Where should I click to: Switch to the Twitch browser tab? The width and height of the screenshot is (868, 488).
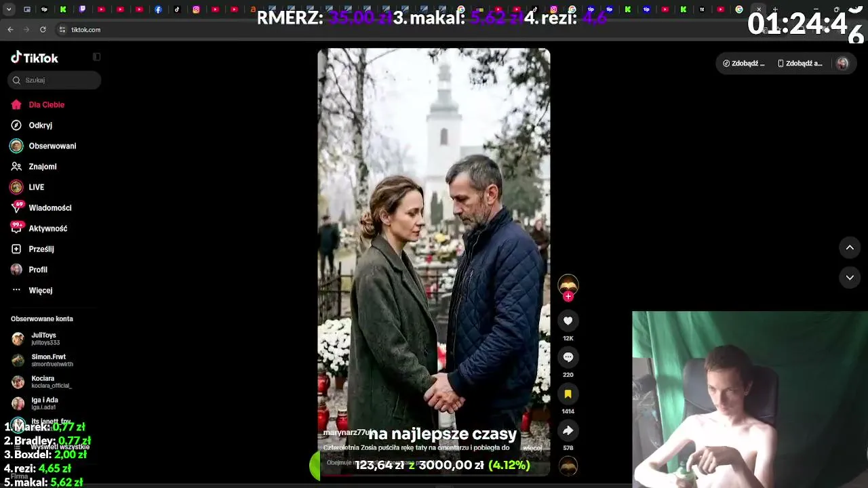[x=83, y=9]
